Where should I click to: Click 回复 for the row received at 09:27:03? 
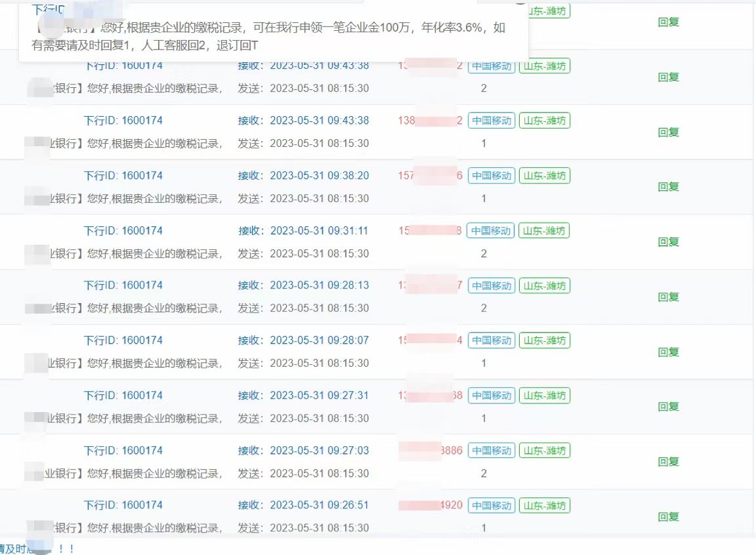point(668,462)
